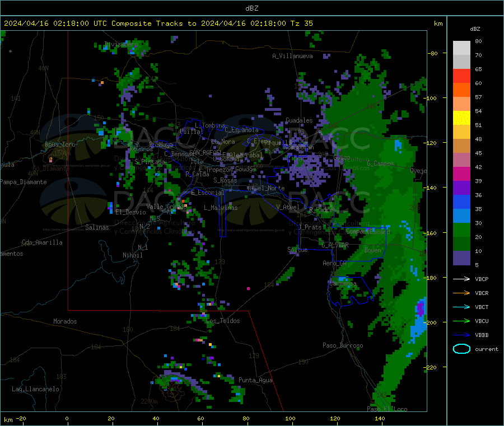Click the 'Tz 35' header value
The height and width of the screenshot is (426, 504).
pyautogui.click(x=301, y=24)
